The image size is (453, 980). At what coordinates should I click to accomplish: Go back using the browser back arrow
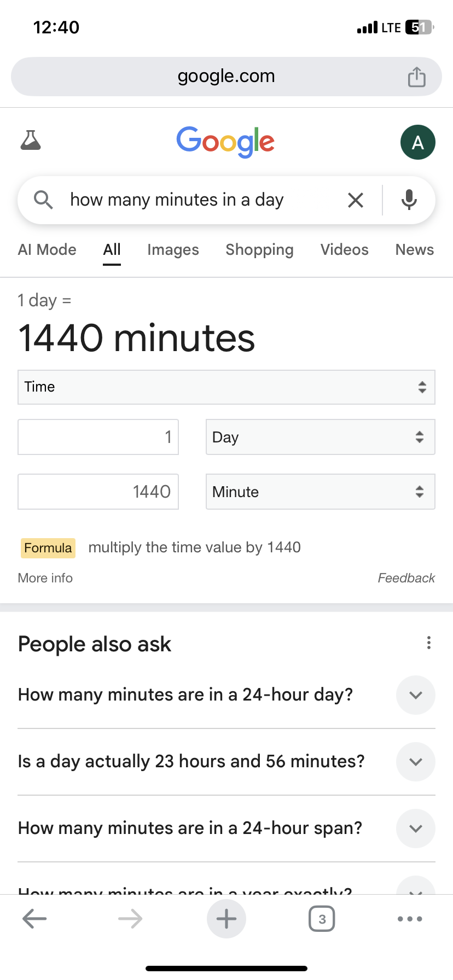click(34, 919)
